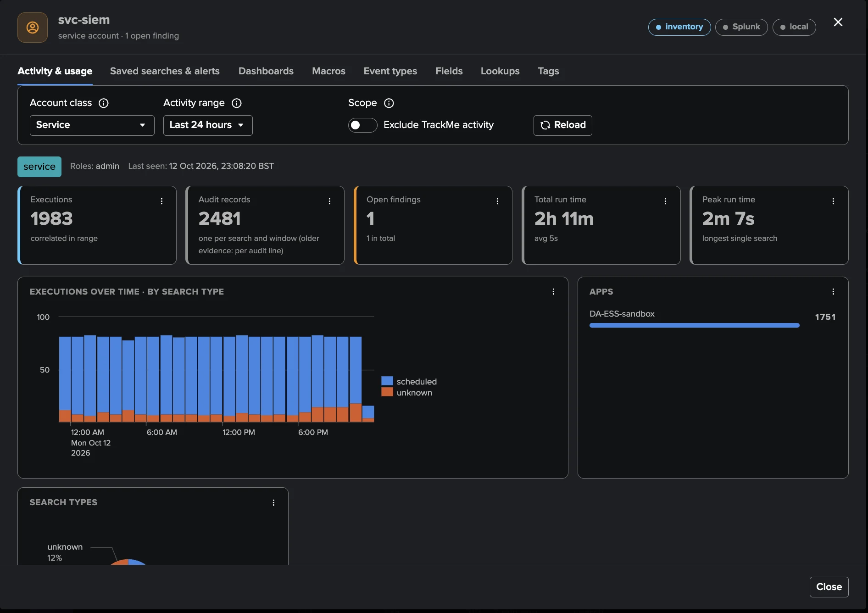868x613 pixels.
Task: Open Executions over time chart options menu
Action: [x=553, y=291]
